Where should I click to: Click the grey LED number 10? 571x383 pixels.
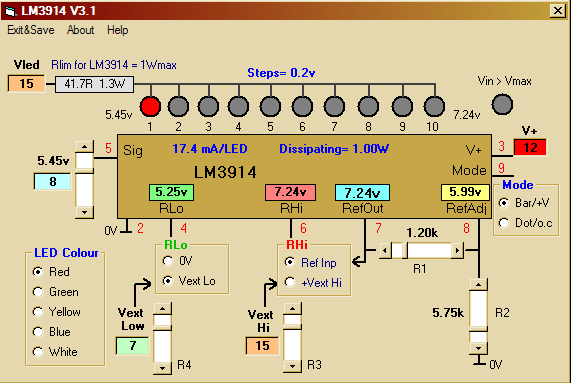(x=434, y=106)
